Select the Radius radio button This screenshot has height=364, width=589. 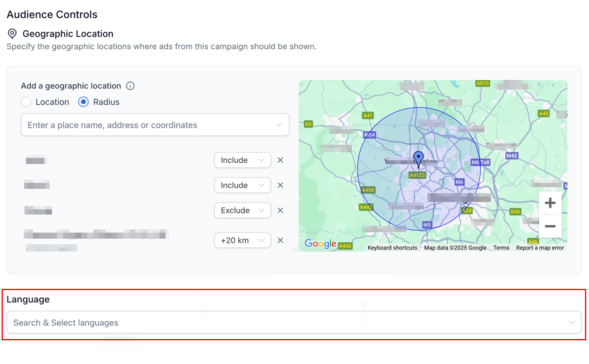coord(83,102)
